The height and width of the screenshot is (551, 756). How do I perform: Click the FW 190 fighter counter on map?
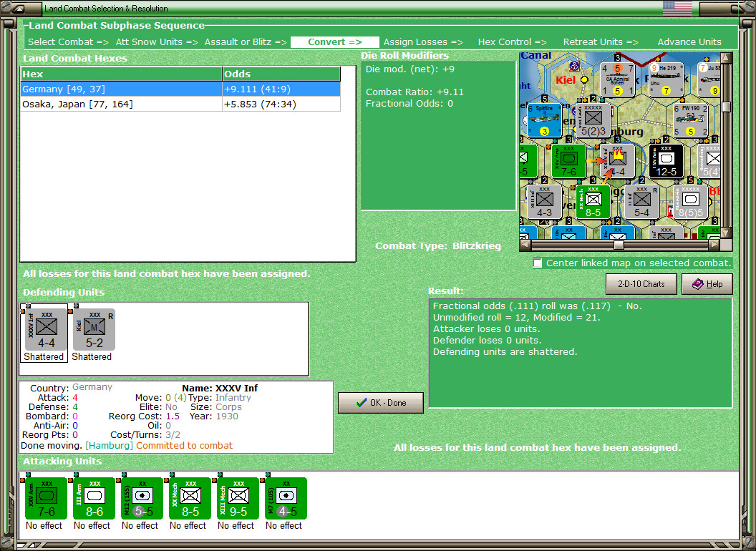click(x=690, y=120)
